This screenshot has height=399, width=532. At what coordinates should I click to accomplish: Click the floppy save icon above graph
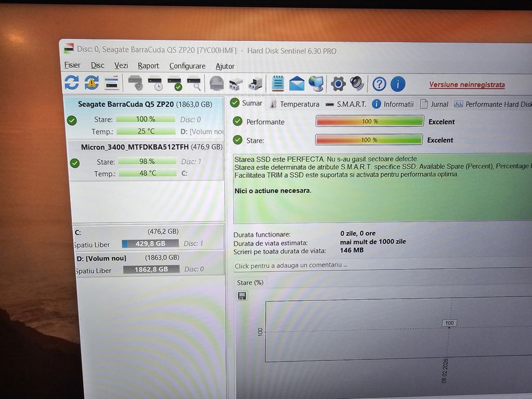coord(242,296)
